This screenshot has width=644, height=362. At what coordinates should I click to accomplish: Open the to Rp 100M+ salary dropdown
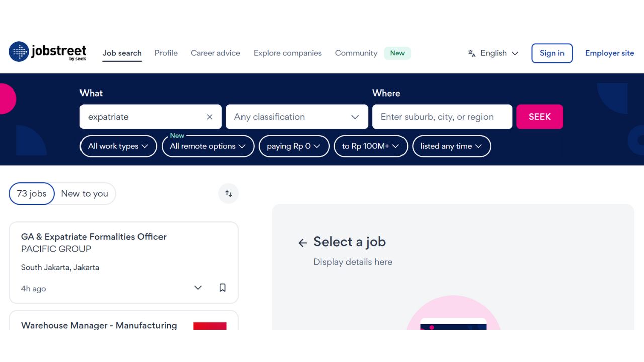370,146
